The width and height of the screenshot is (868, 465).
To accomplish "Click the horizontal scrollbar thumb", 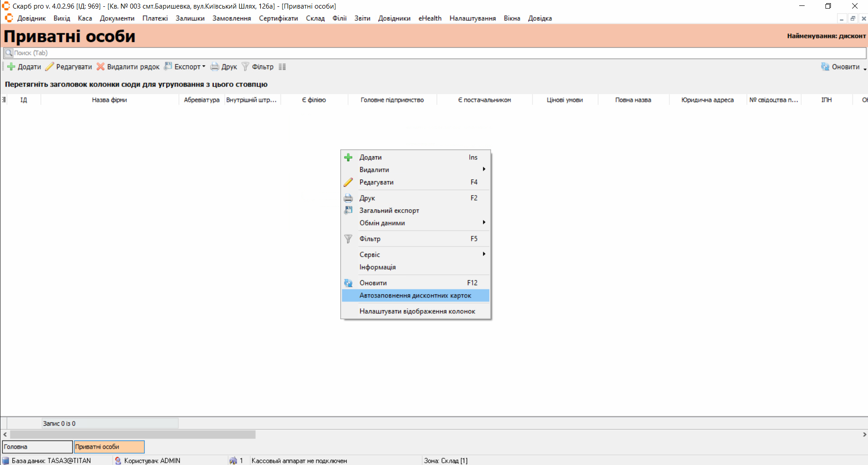I will 132,434.
